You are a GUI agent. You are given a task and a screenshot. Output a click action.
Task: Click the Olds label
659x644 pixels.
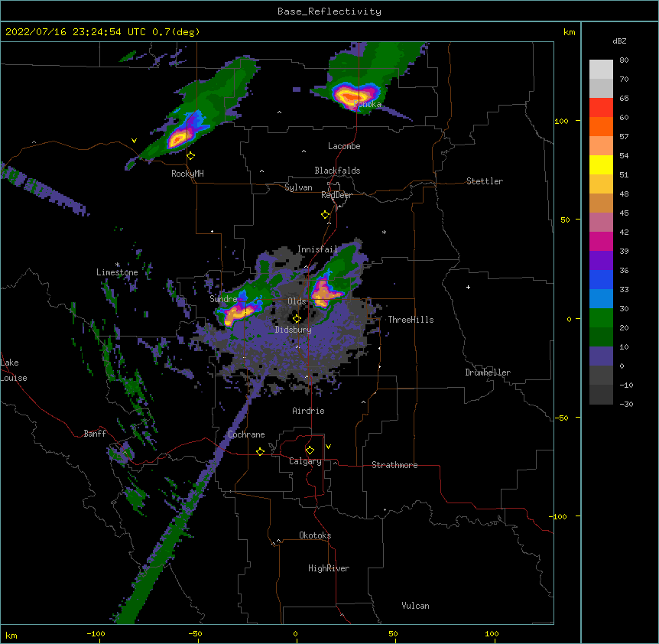coord(297,301)
